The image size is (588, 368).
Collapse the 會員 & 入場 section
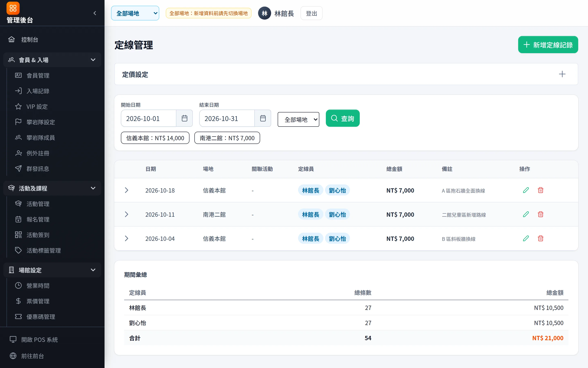pos(52,60)
